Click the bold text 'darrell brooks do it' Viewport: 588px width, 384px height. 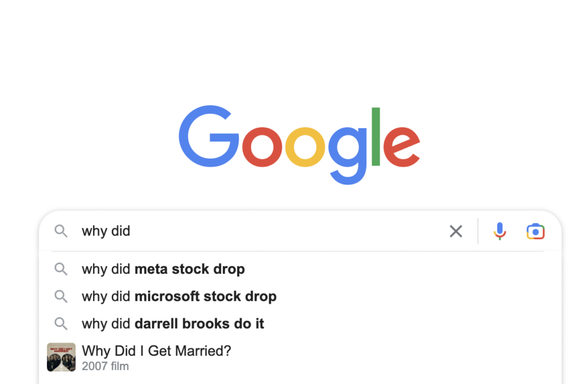click(199, 324)
